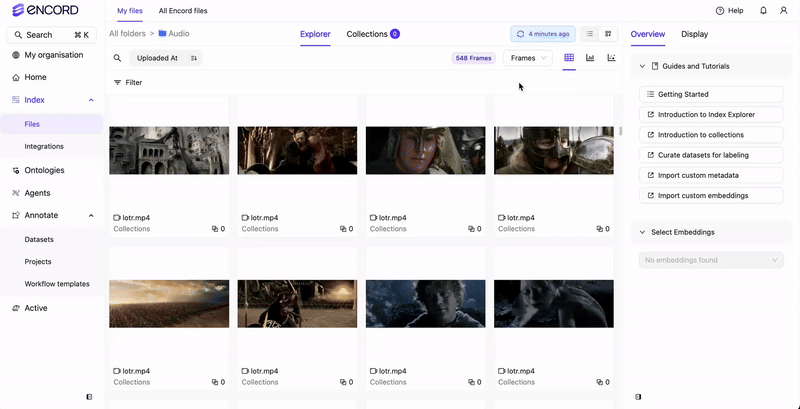Collapse Select Embeddings section

pyautogui.click(x=642, y=232)
